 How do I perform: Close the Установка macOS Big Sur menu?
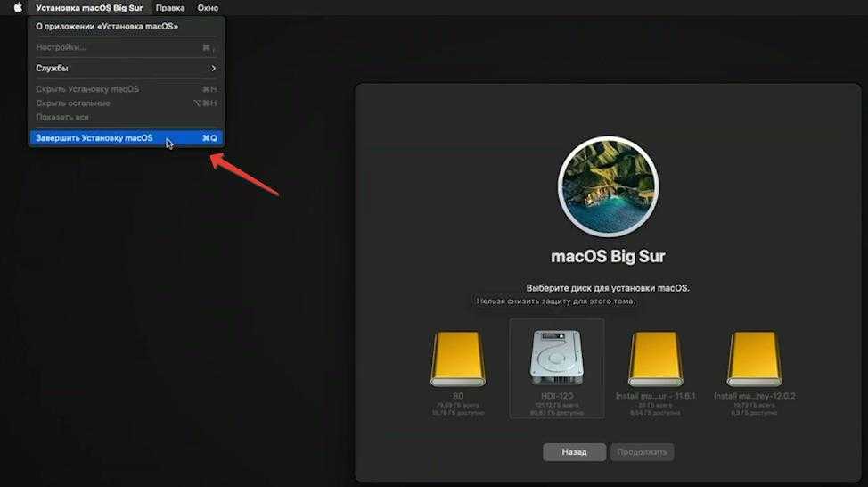[x=89, y=7]
